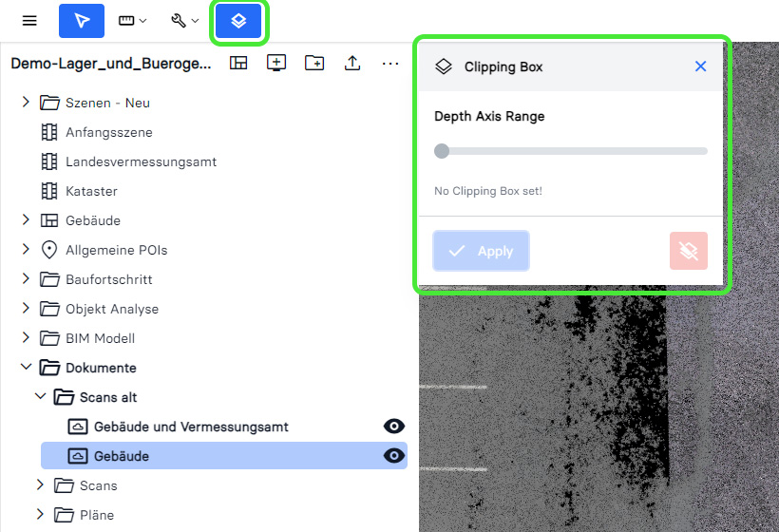Open the hamburger main menu

(29, 20)
